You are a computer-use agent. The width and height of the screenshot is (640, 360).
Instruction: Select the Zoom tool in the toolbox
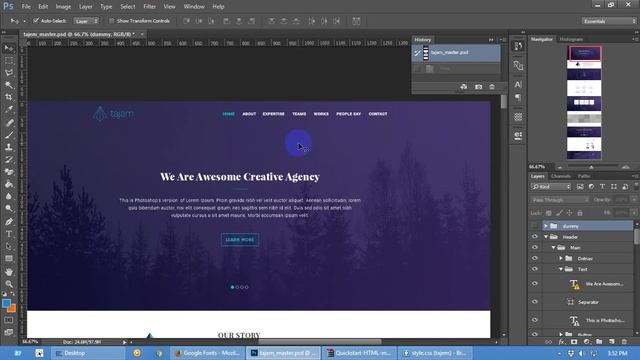(9, 284)
